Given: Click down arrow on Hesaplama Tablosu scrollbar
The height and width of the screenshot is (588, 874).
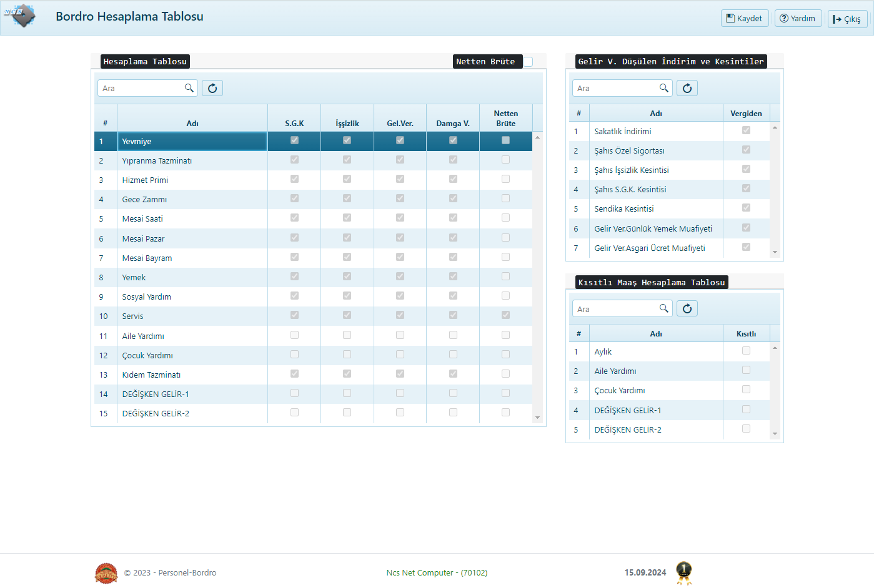Looking at the screenshot, I should click(537, 418).
